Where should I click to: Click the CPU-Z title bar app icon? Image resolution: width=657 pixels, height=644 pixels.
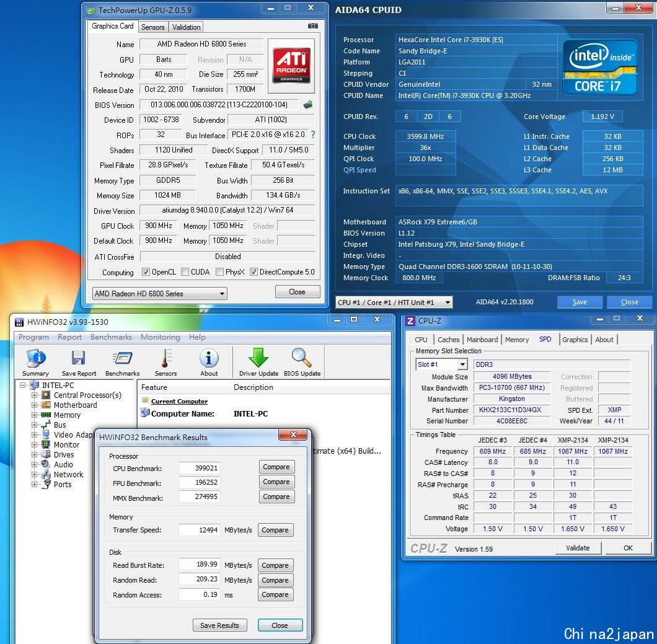[410, 321]
